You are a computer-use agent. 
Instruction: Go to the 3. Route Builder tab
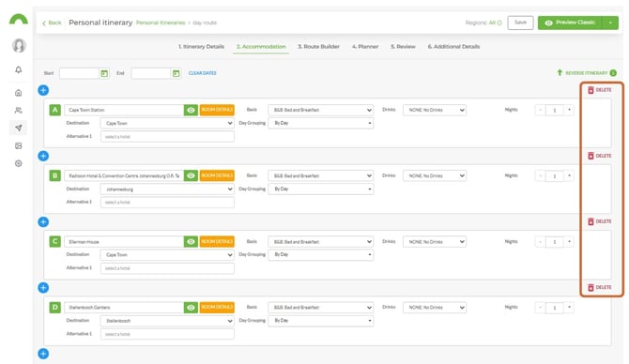click(x=318, y=47)
